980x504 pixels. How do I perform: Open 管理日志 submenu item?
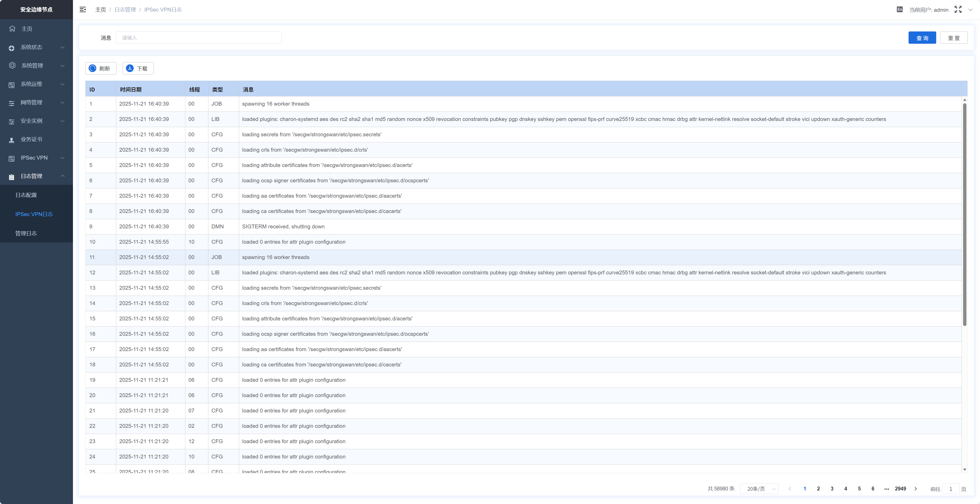coord(26,233)
